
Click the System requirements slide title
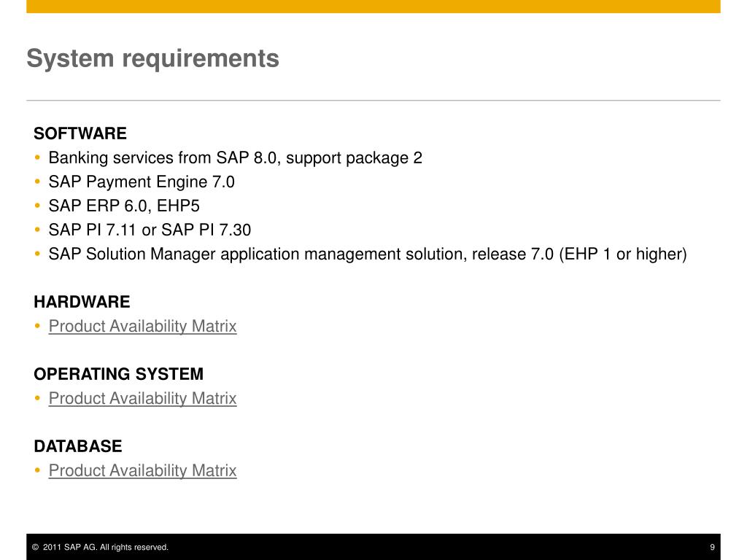[x=152, y=59]
